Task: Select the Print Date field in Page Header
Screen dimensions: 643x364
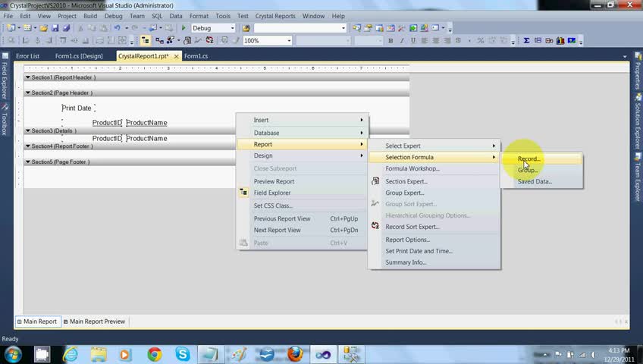Action: pos(77,108)
